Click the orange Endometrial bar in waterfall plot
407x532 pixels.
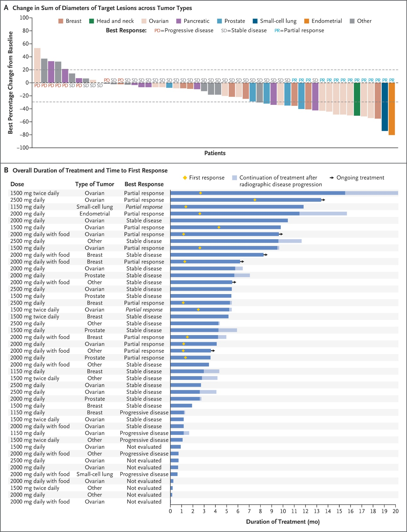coord(392,109)
